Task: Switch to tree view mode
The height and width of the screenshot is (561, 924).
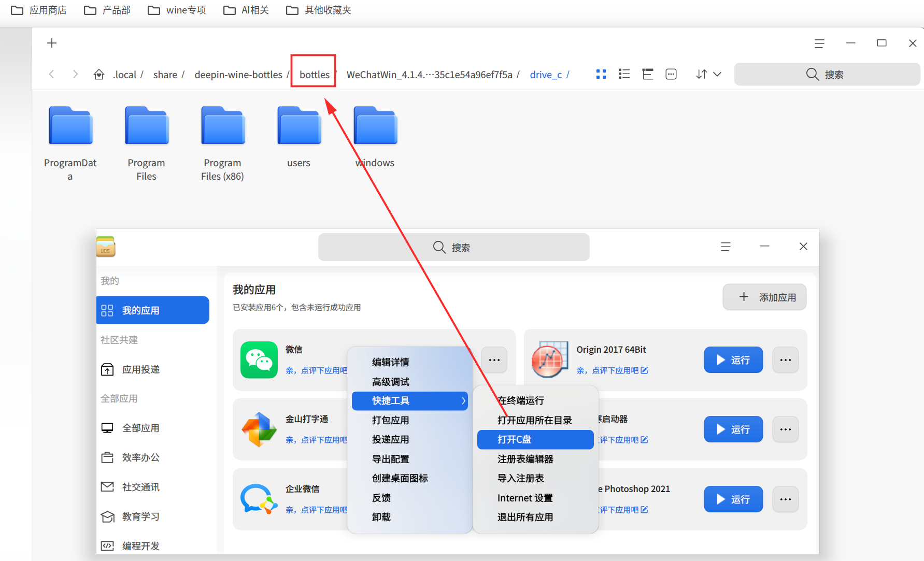Action: click(x=648, y=75)
